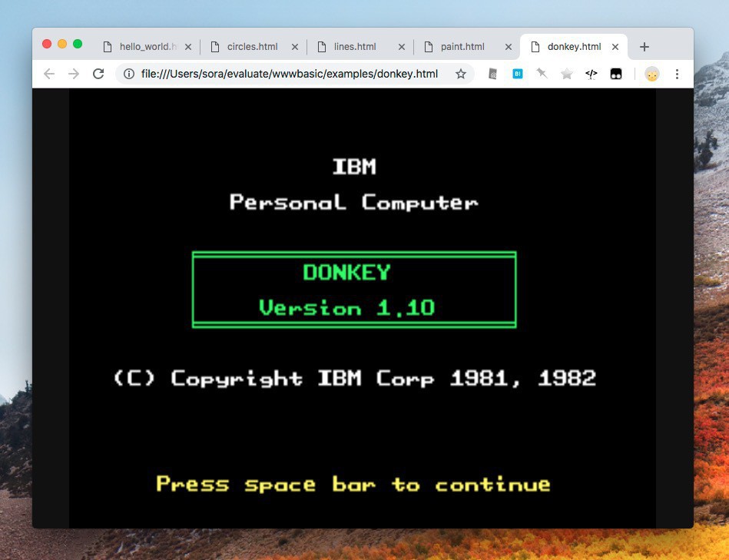
Task: Open the blue BI extension
Action: (518, 74)
